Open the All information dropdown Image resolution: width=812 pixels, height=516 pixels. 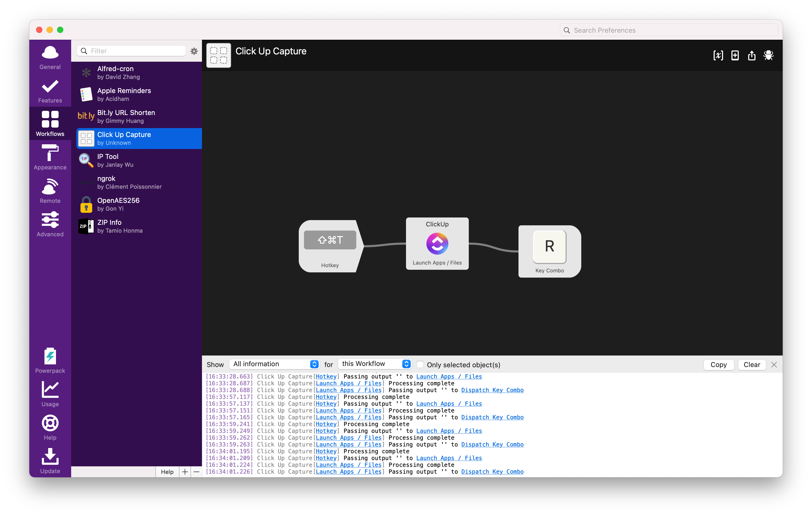click(274, 364)
